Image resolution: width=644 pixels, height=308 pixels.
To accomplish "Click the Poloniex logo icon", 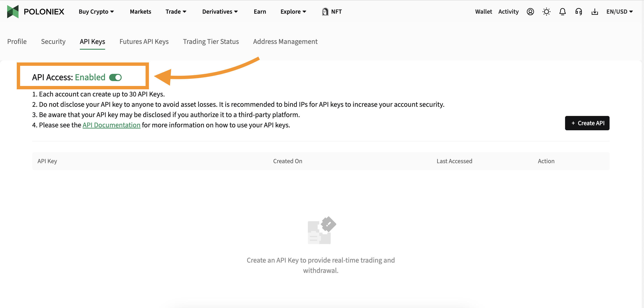I will (13, 11).
